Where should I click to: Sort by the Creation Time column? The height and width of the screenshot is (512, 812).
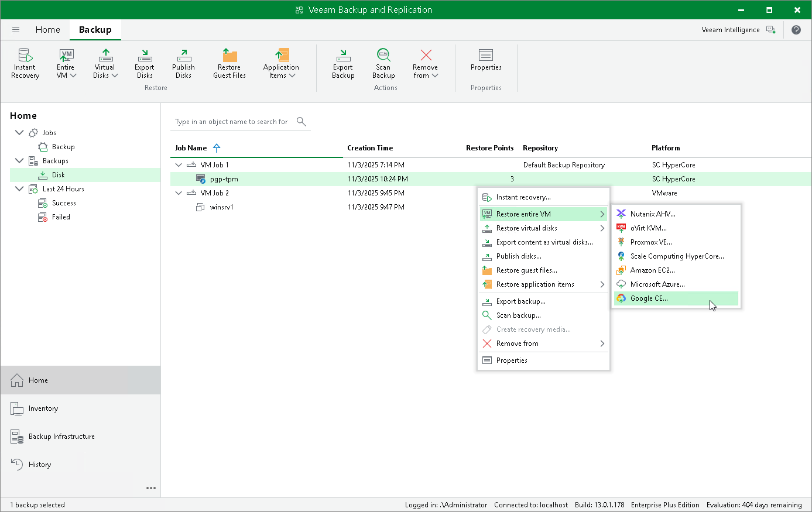pos(370,148)
